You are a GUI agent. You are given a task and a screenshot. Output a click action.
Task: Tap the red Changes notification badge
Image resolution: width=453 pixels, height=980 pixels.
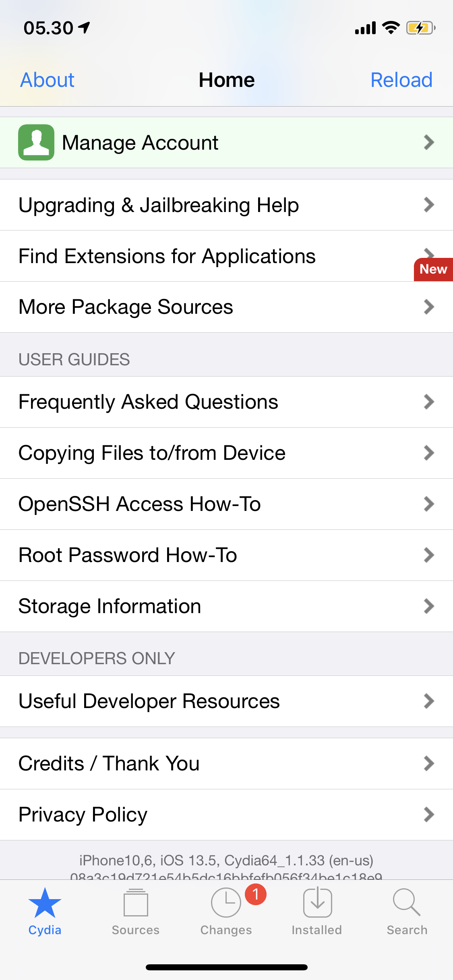click(256, 894)
